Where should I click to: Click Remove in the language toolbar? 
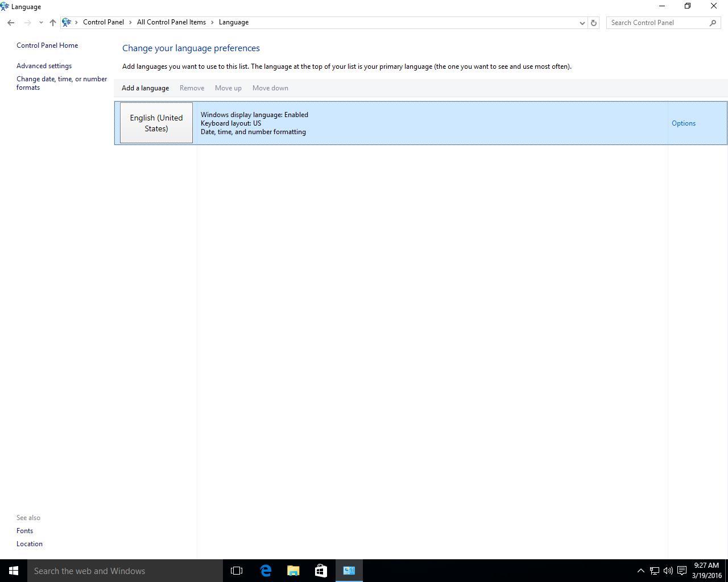click(x=192, y=88)
